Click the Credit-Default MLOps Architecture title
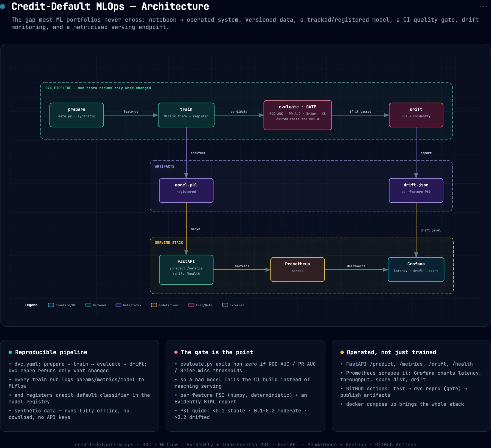This screenshot has height=448, width=491. 110,6
